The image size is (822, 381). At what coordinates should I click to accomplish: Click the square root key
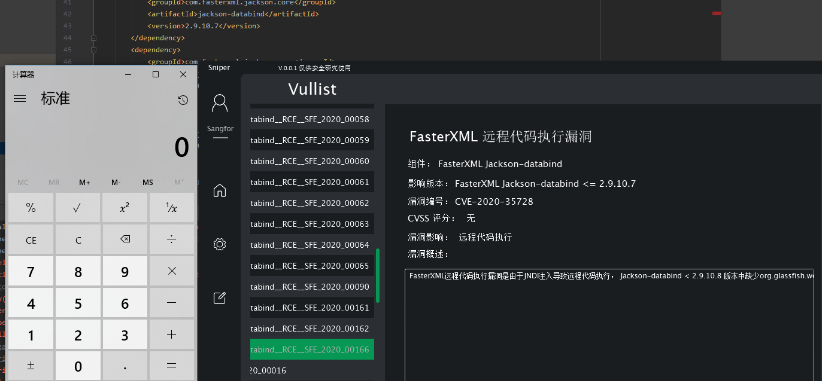click(78, 208)
